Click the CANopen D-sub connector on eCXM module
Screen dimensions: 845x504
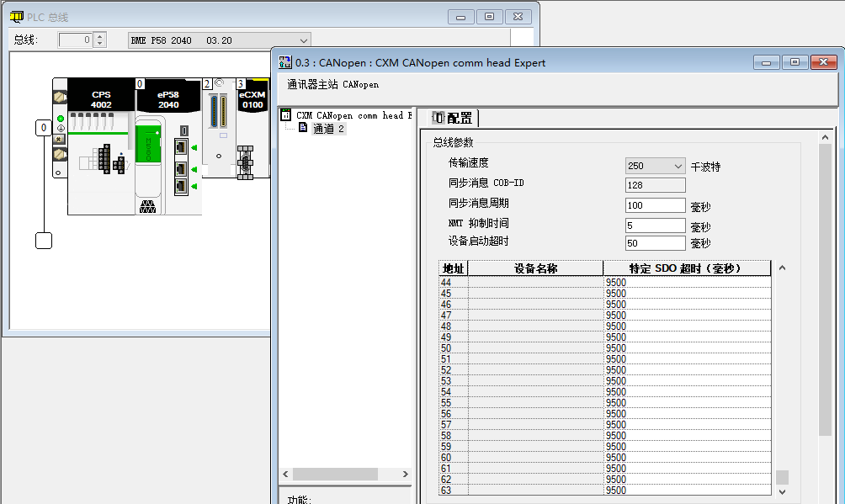point(245,162)
